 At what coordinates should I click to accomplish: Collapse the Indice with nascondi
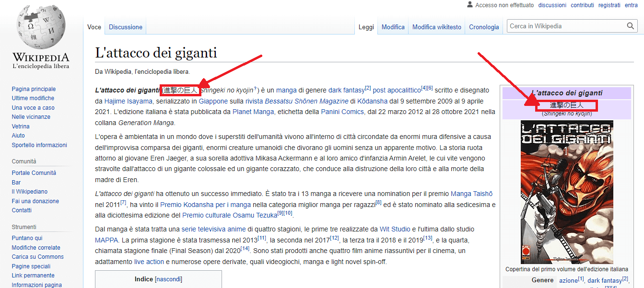click(168, 279)
